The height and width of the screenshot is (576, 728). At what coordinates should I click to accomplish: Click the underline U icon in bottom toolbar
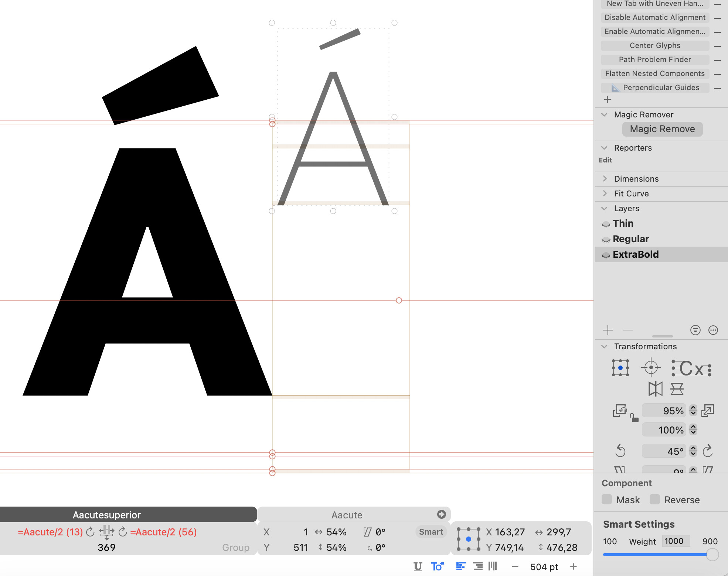point(418,566)
